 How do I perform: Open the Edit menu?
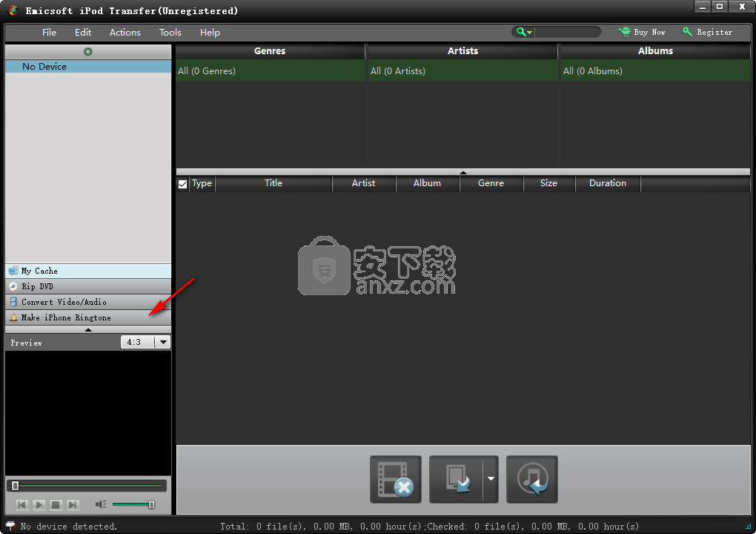click(x=83, y=33)
